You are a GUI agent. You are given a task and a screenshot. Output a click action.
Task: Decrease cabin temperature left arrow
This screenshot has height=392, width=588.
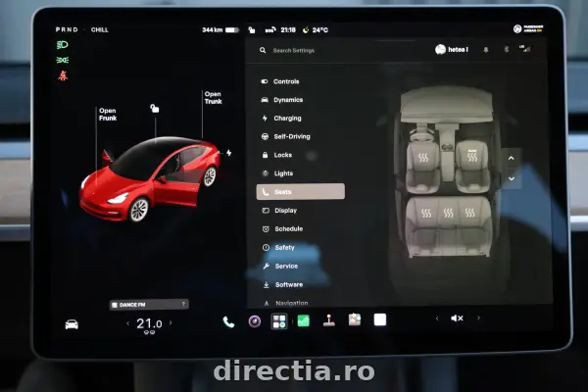(x=127, y=323)
